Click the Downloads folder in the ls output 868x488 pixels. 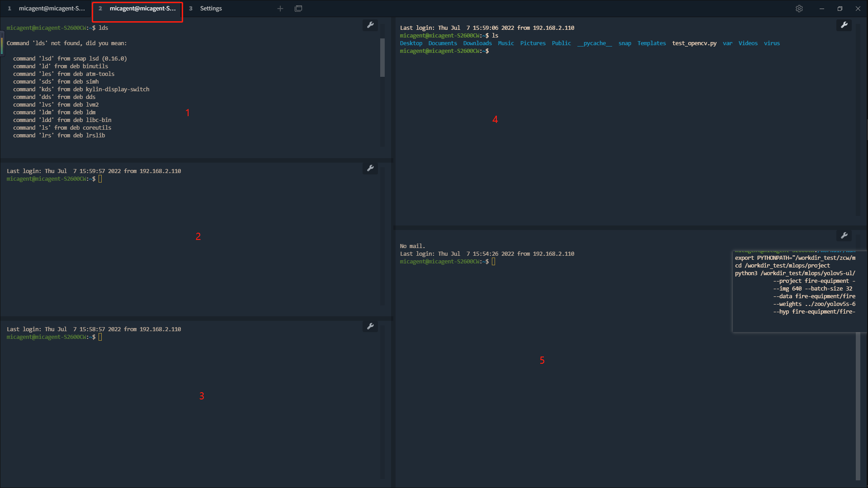pos(477,43)
